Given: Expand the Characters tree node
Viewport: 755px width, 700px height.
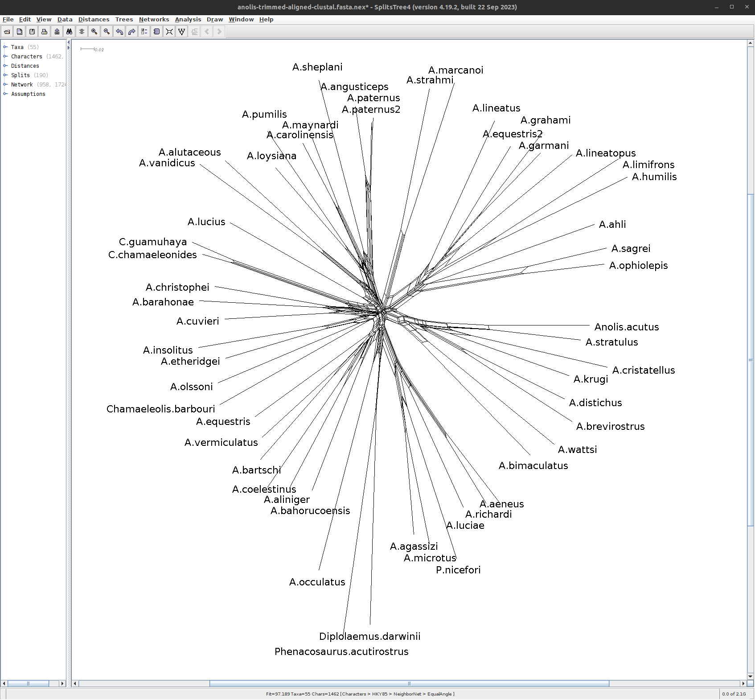Looking at the screenshot, I should point(5,56).
